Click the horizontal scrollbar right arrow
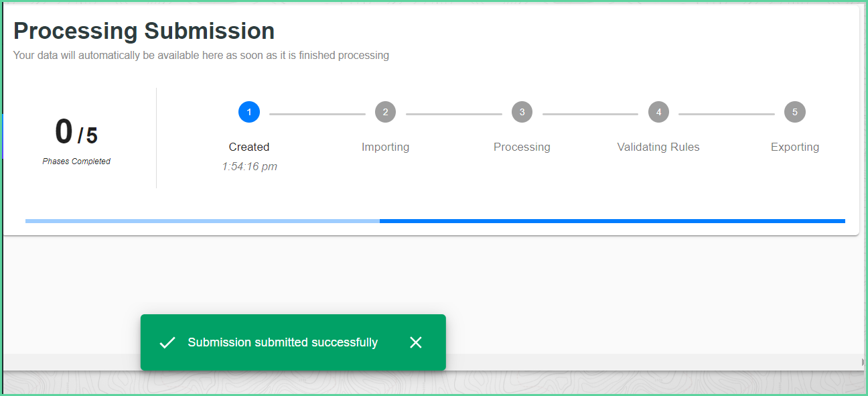 863,362
